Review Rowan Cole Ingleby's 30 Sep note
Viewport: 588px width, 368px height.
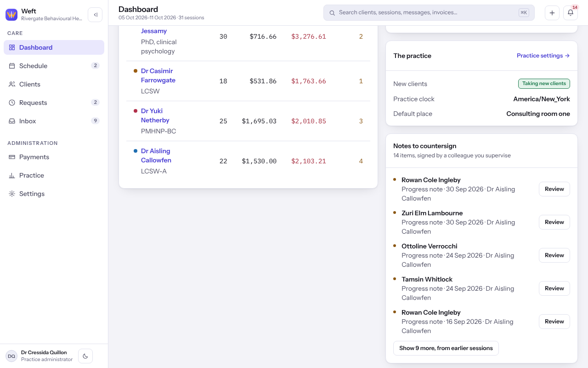[554, 189]
